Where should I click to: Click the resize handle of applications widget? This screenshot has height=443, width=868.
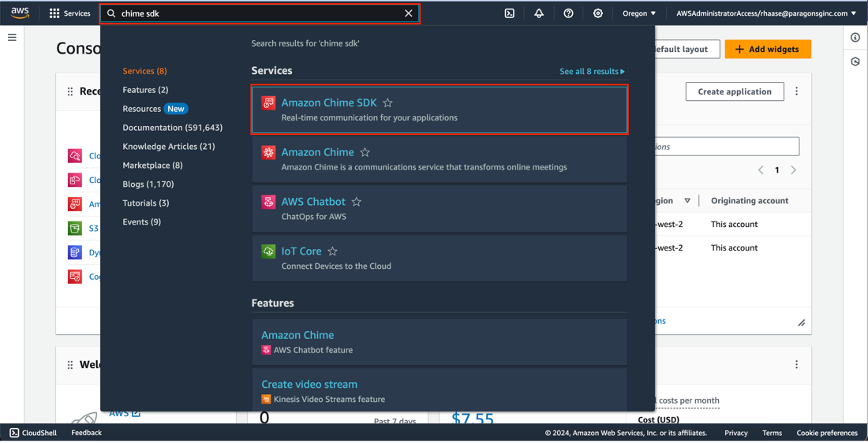(802, 323)
